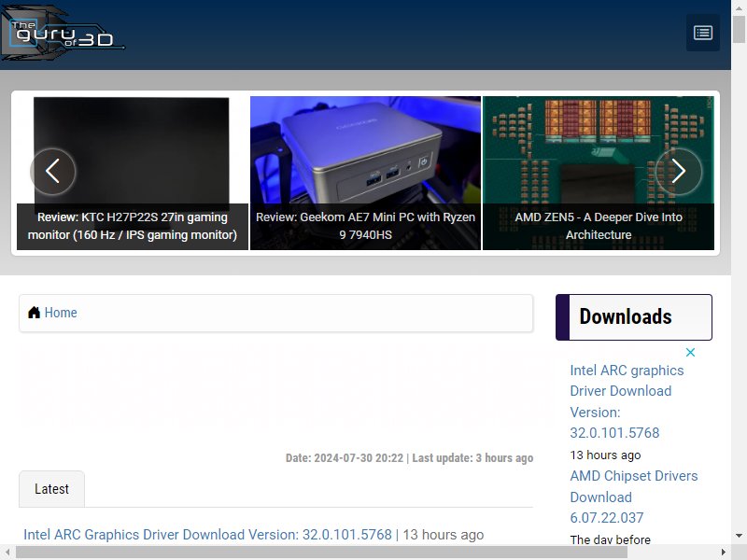Open the hamburger menu button
This screenshot has height=560, width=747.
coord(703,33)
